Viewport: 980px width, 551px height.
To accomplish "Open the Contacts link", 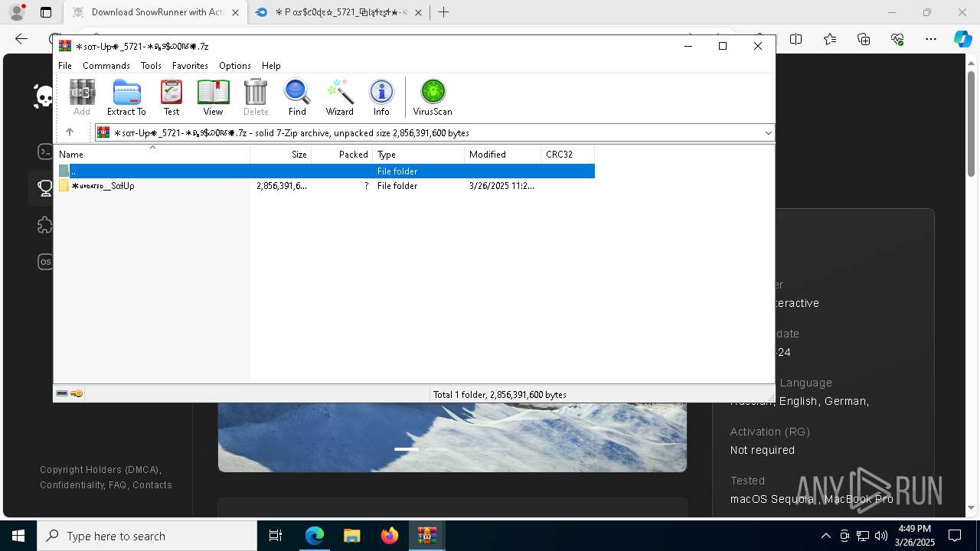I will (152, 485).
